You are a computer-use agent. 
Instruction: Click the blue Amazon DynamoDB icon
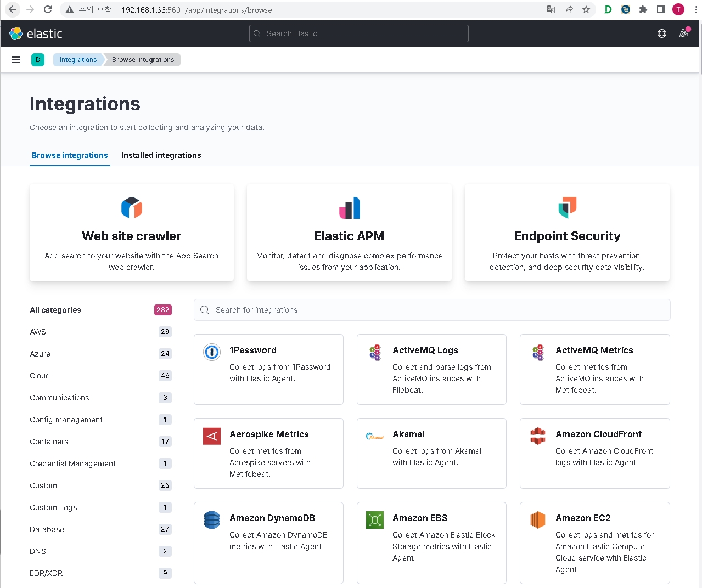coord(212,520)
